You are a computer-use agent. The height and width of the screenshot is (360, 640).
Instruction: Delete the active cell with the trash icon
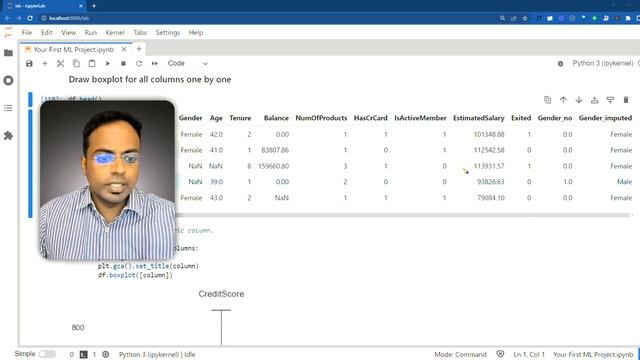tap(626, 100)
